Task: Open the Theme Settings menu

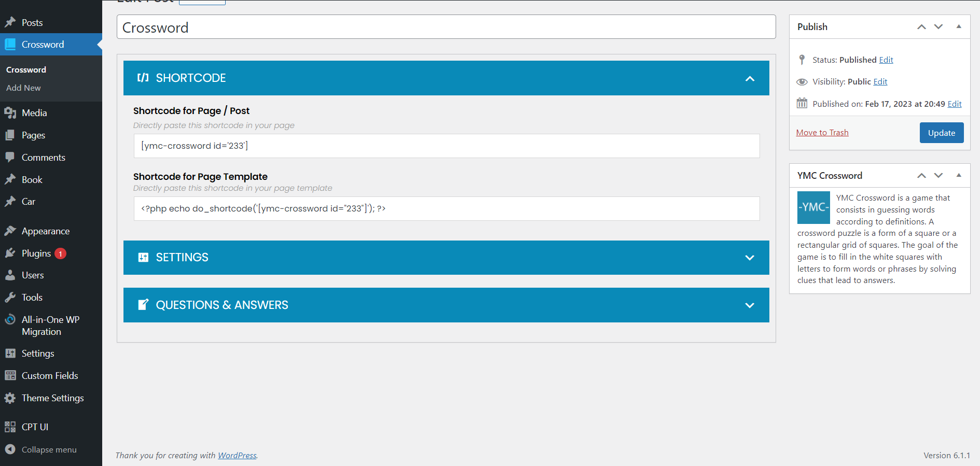Action: click(x=51, y=398)
